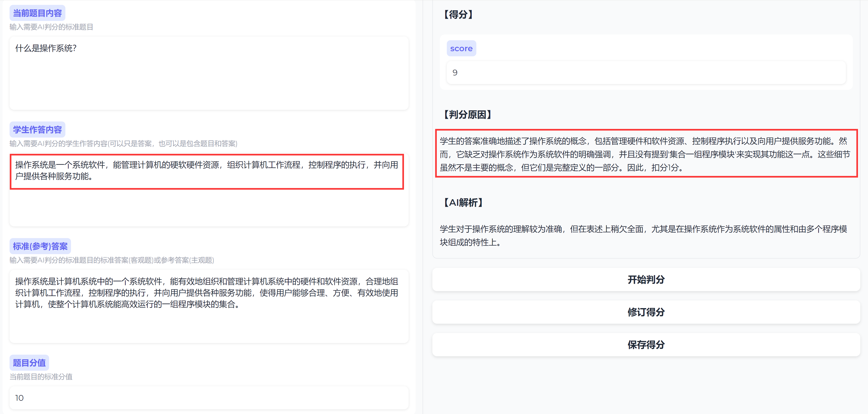The width and height of the screenshot is (868, 414).
Task: Click the AI解析 analysis paragraph
Action: coord(643,236)
